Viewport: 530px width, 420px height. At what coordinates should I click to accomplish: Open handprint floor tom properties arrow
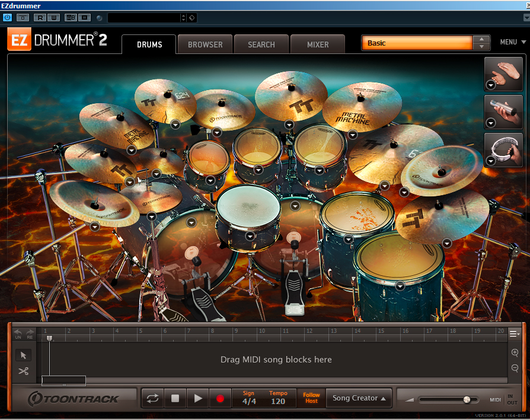(x=349, y=240)
